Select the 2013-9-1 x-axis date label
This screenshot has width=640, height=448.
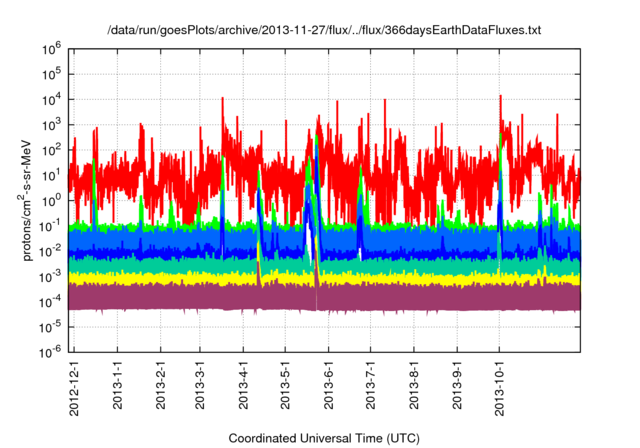(x=457, y=384)
